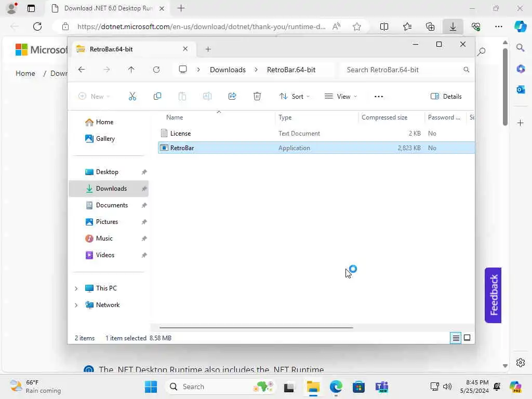Screen dimensions: 532x399
Task: Open Desktop in navigation pane
Action: [x=107, y=171]
